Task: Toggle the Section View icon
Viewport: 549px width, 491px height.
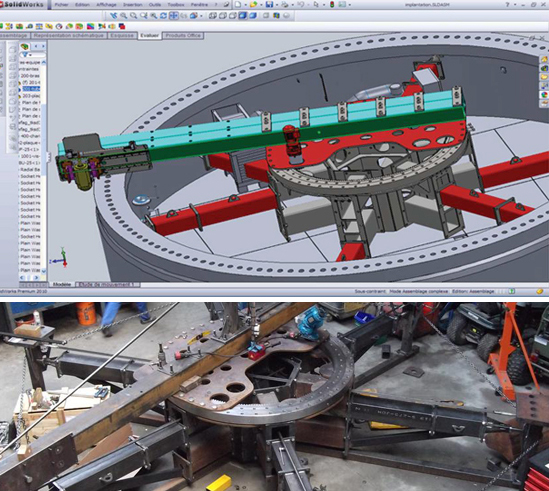Action: coord(276,16)
